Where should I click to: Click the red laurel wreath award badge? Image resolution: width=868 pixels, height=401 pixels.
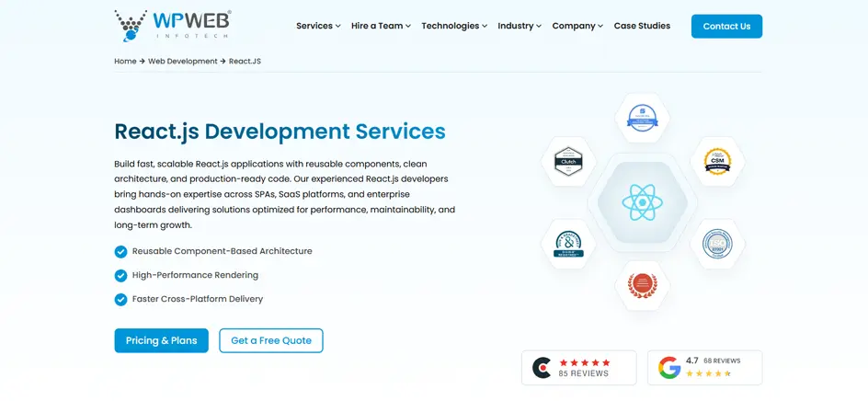point(642,285)
